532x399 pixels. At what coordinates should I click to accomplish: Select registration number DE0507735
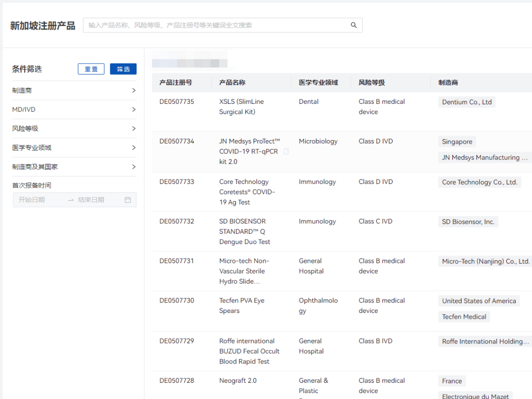[177, 102]
